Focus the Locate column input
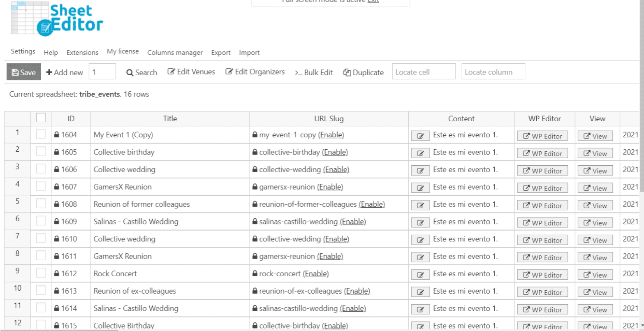The width and height of the screenshot is (644, 331). click(493, 72)
